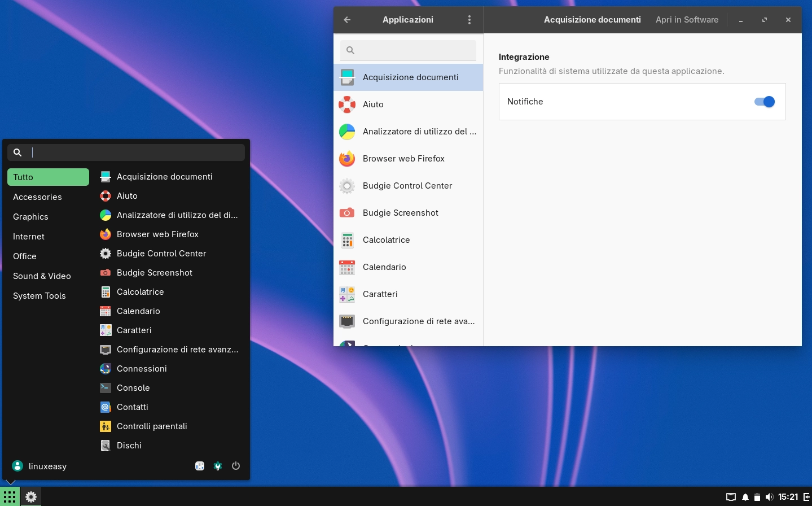
Task: Click the Budgie menu search field
Action: coord(135,152)
